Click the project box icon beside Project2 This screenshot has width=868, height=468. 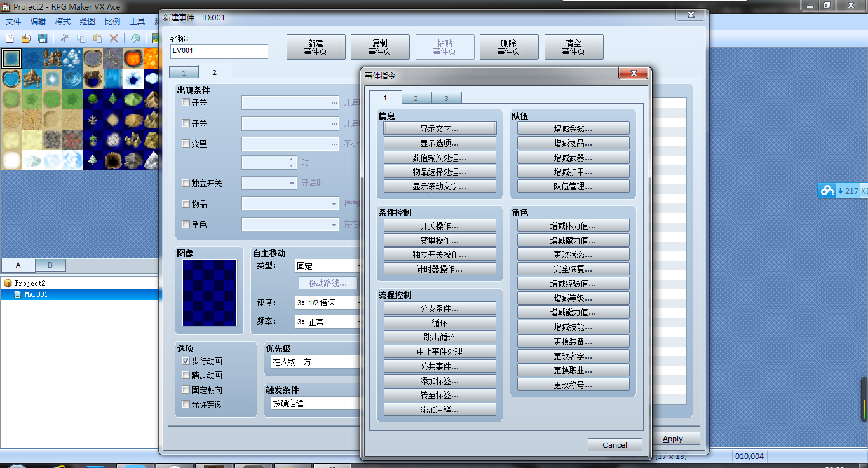click(8, 283)
